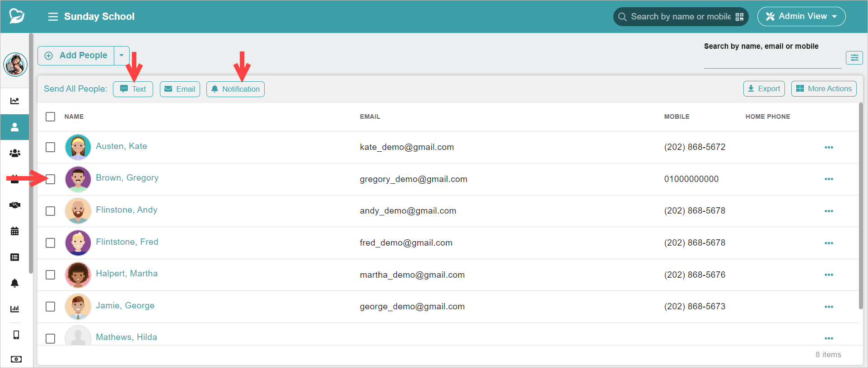The image size is (868, 368).
Task: Select the People icon in the sidebar
Action: click(15, 127)
